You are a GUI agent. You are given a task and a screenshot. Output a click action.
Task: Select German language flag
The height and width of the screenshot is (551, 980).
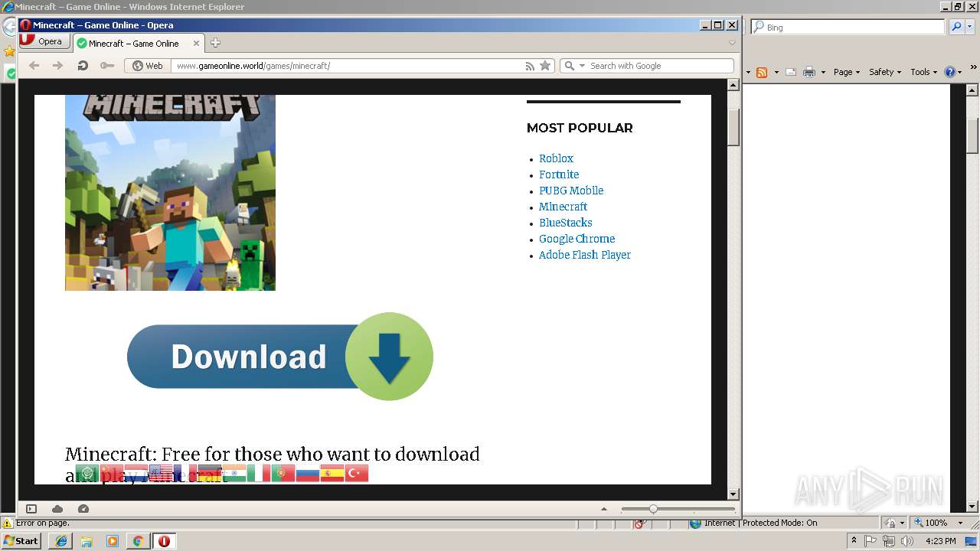coord(210,474)
